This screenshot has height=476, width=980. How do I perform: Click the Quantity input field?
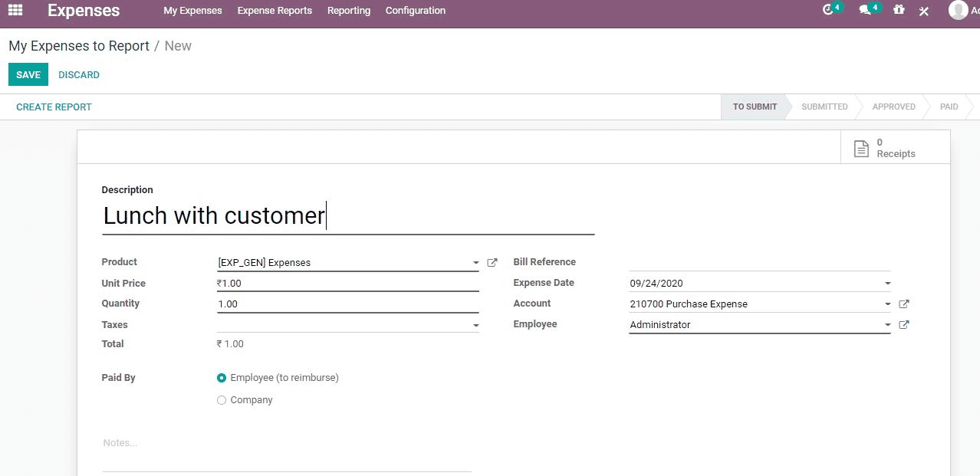pos(348,304)
